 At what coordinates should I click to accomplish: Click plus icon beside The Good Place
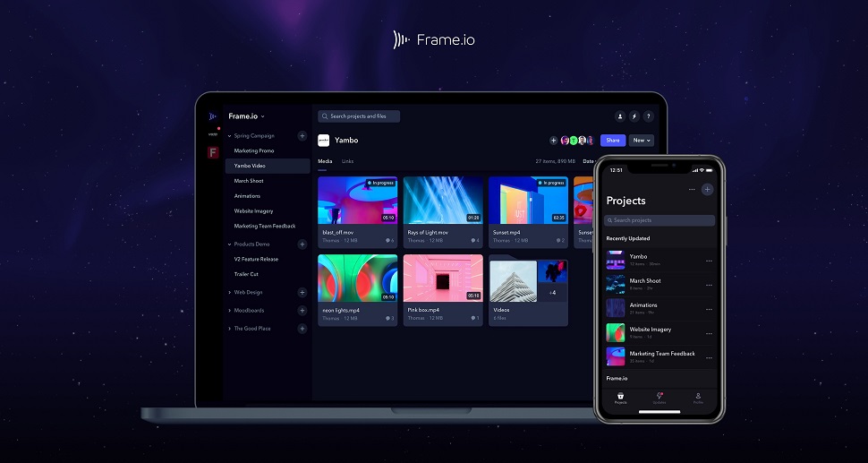point(302,329)
